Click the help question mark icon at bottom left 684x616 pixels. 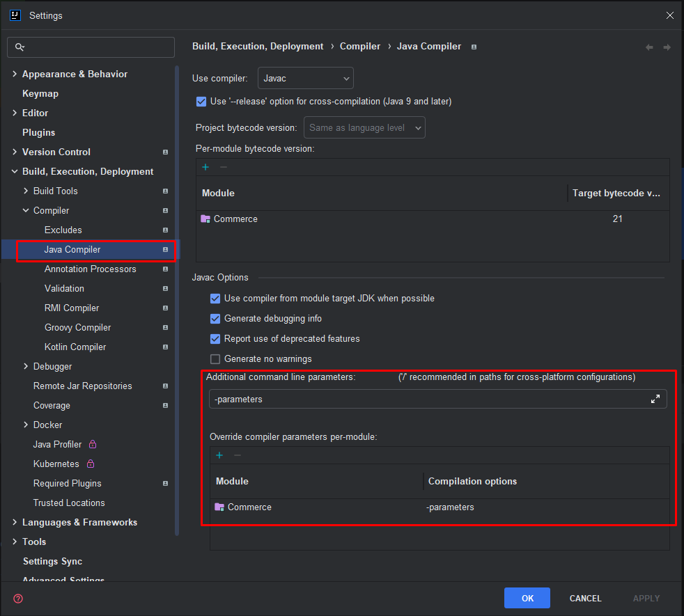(17, 598)
